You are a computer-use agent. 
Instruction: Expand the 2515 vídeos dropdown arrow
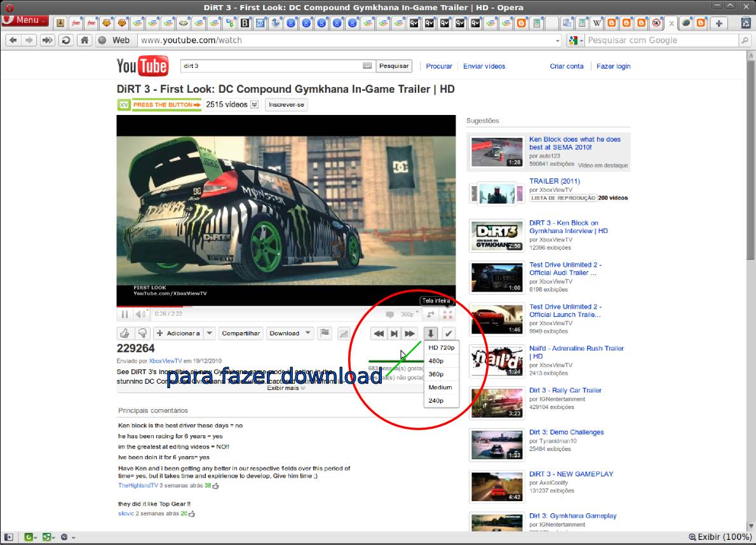pos(255,105)
